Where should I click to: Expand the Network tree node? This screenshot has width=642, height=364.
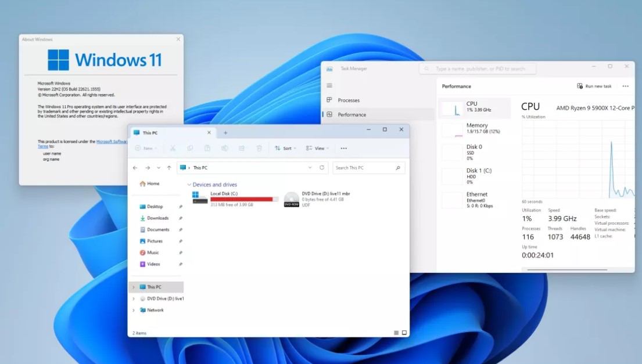tap(134, 310)
